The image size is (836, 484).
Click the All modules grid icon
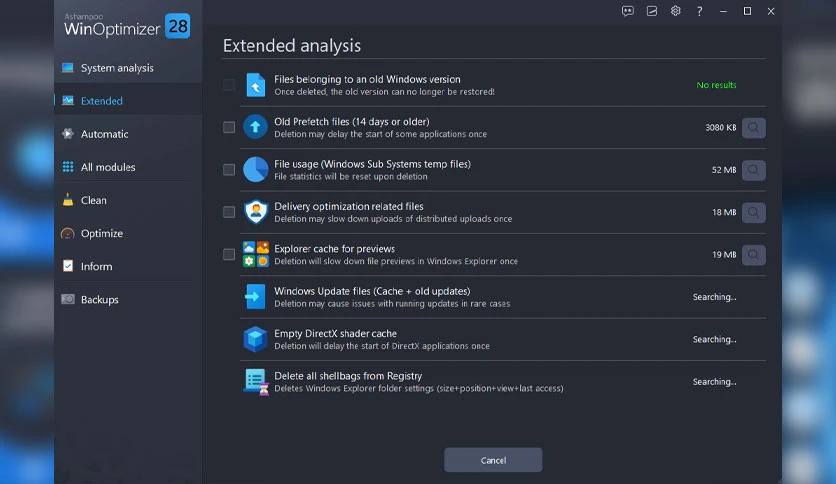68,167
